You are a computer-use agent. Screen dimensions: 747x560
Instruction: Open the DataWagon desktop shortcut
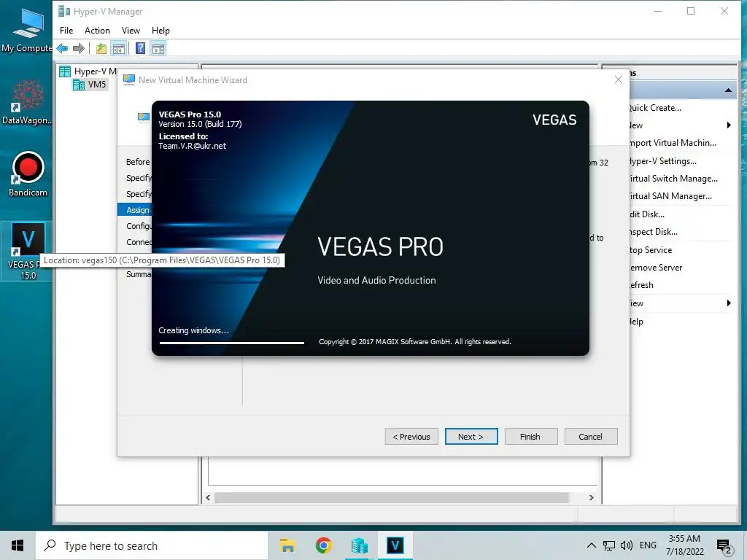(27, 102)
